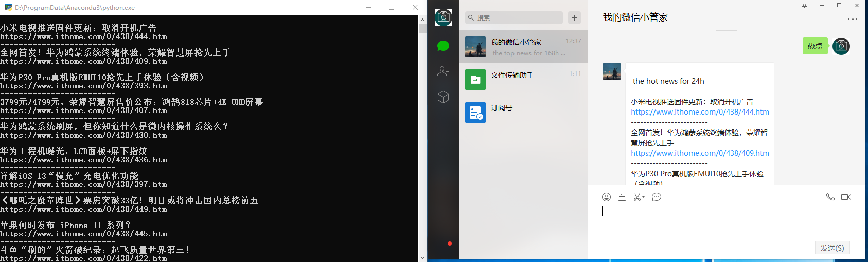The image size is (868, 262).
Task: Click the console line with 438/449.htm
Action: click(x=83, y=210)
